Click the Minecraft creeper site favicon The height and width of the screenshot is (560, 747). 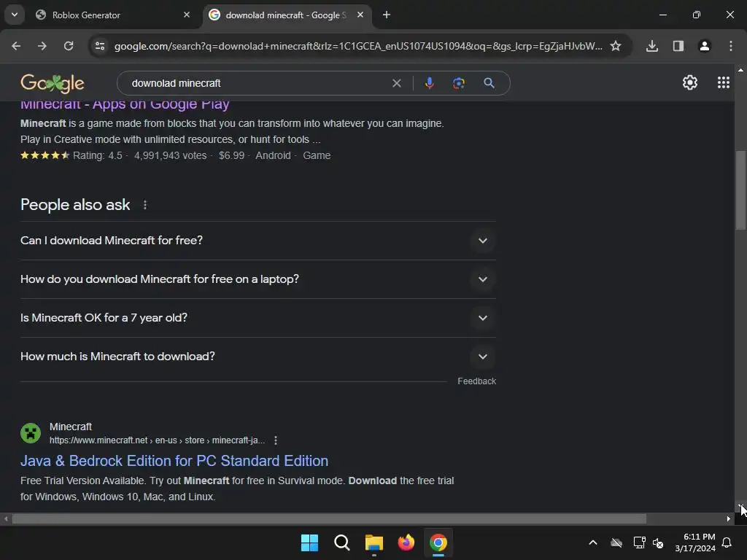click(x=31, y=433)
